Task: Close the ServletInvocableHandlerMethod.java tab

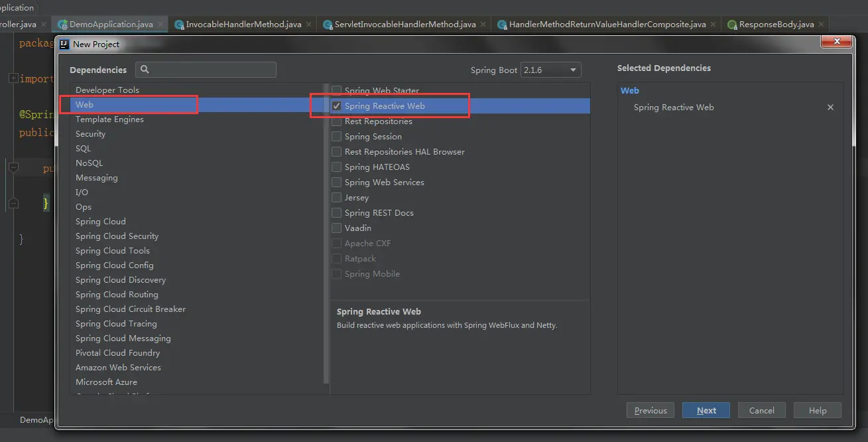Action: pos(484,25)
